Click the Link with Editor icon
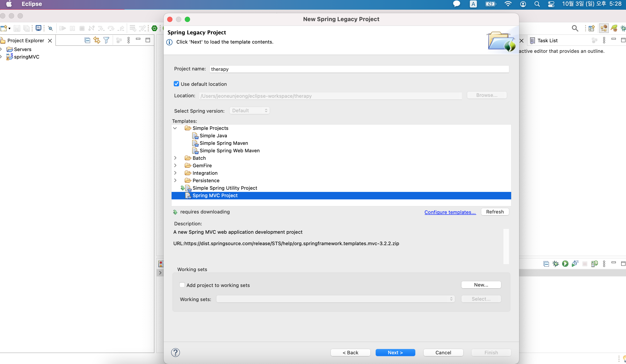 point(97,40)
